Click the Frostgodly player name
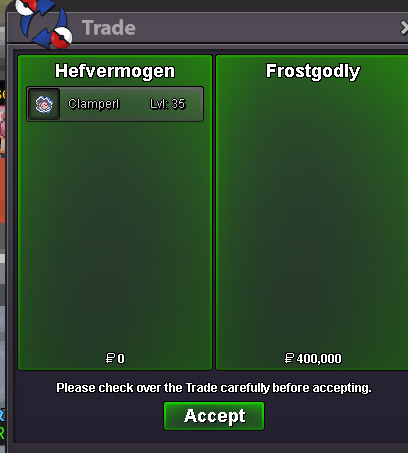 (x=313, y=71)
